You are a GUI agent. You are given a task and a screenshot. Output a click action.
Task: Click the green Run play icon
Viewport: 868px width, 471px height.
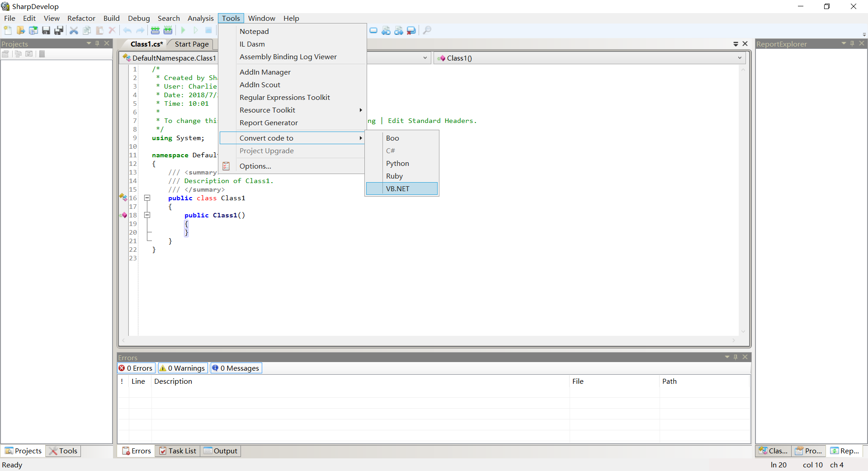183,30
